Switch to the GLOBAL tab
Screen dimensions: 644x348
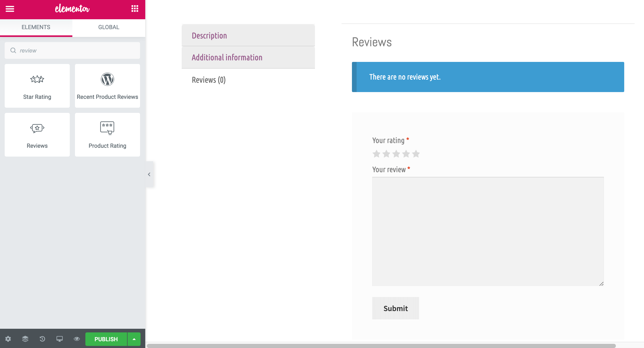109,27
